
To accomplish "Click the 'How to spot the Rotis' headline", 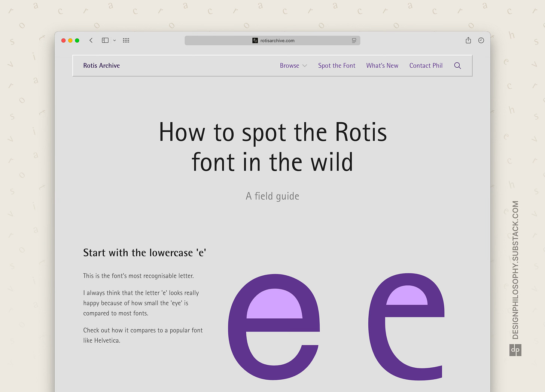I will point(273,147).
